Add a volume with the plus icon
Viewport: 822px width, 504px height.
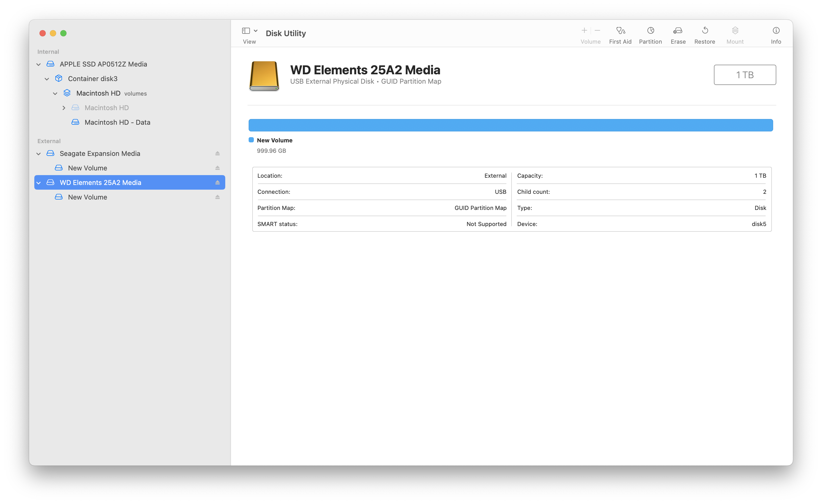584,31
